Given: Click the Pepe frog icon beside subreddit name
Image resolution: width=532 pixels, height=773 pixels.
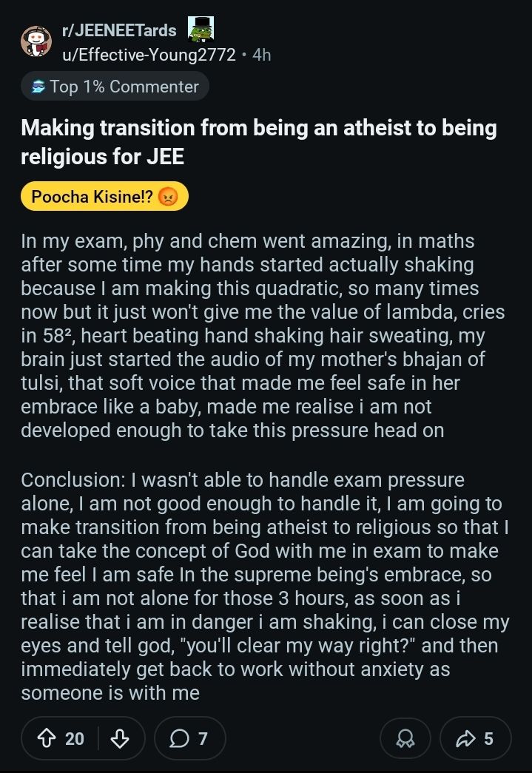Looking at the screenshot, I should coord(200,30).
